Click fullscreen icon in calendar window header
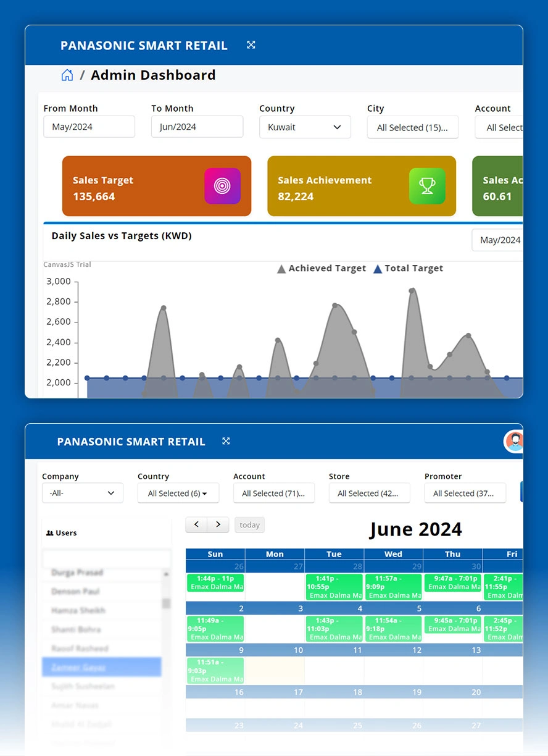The height and width of the screenshot is (756, 548). pos(226,441)
